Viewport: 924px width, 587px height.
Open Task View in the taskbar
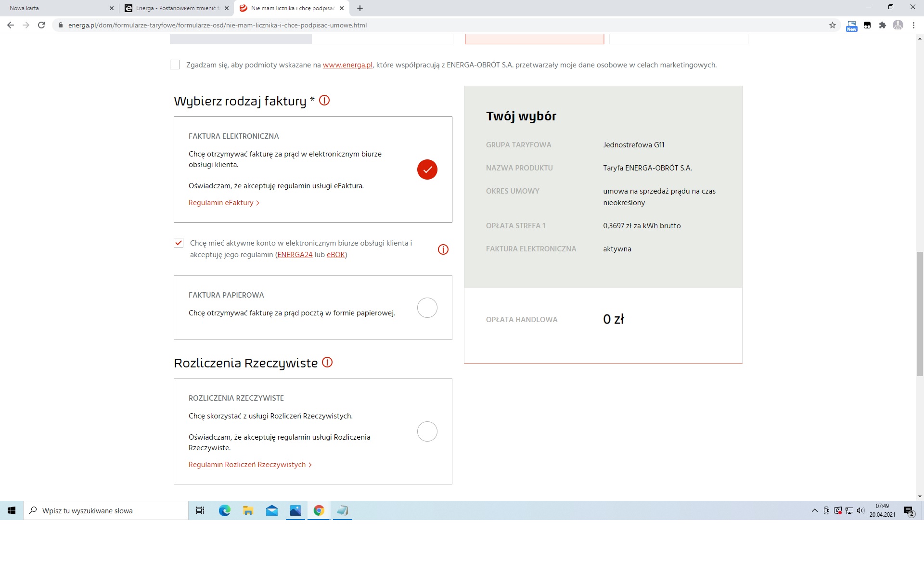coord(200,510)
